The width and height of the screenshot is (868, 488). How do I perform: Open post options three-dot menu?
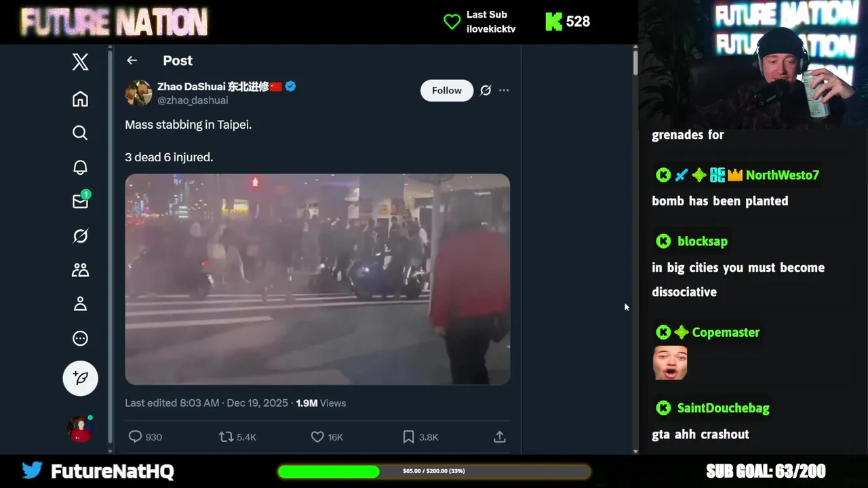point(504,90)
